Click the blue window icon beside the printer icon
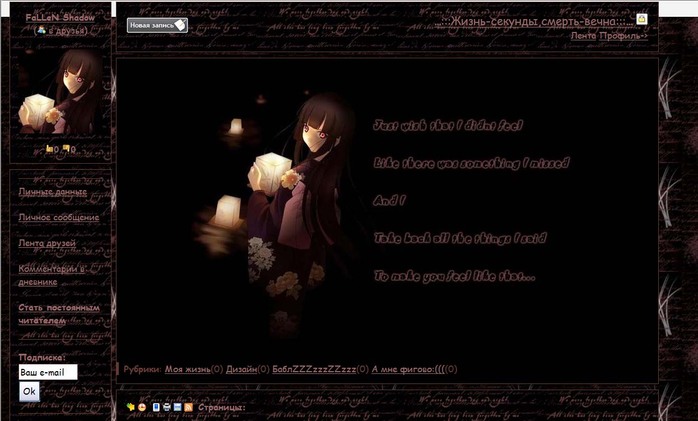 coord(178,407)
